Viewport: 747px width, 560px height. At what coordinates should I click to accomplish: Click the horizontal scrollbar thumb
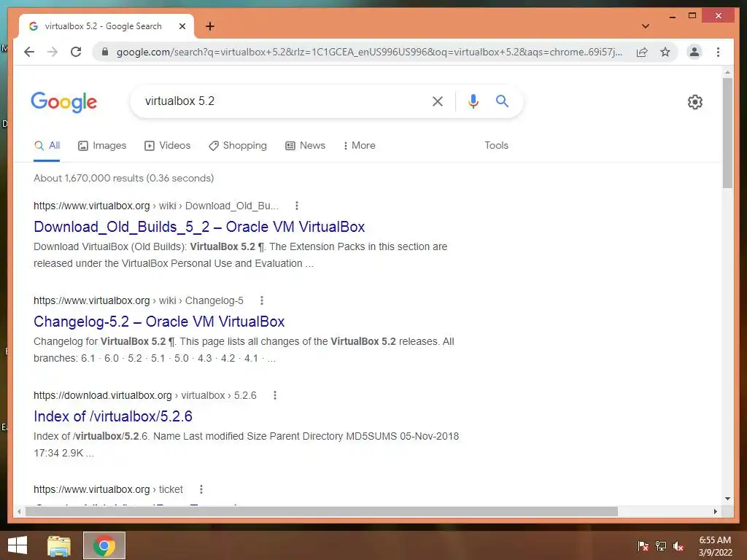coord(322,511)
